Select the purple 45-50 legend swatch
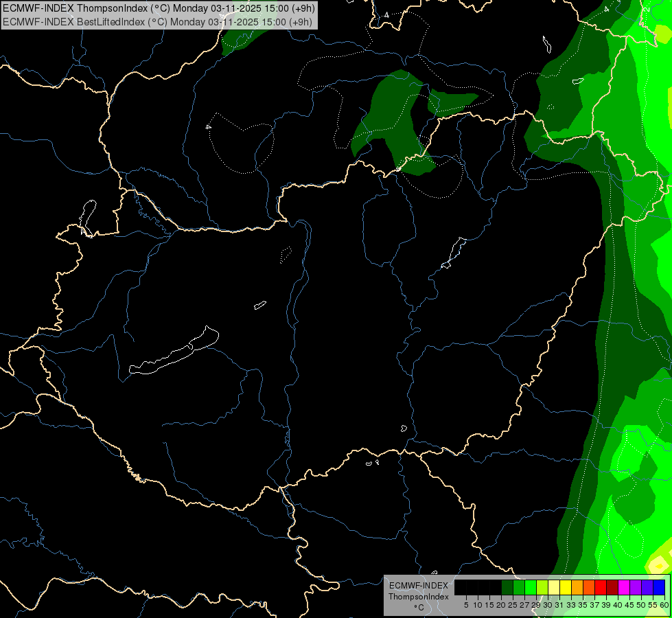This screenshot has width=672, height=618. click(636, 587)
